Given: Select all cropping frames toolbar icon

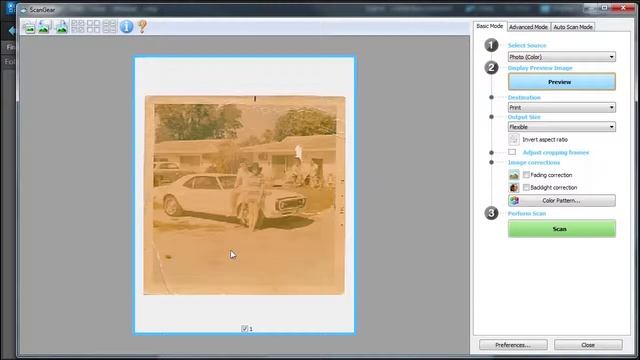Looking at the screenshot, I should tap(109, 27).
